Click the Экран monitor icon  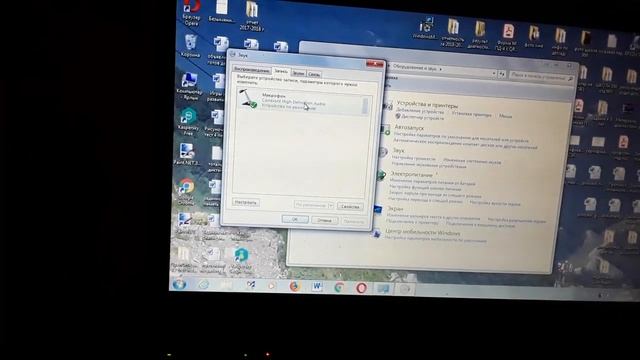click(378, 209)
